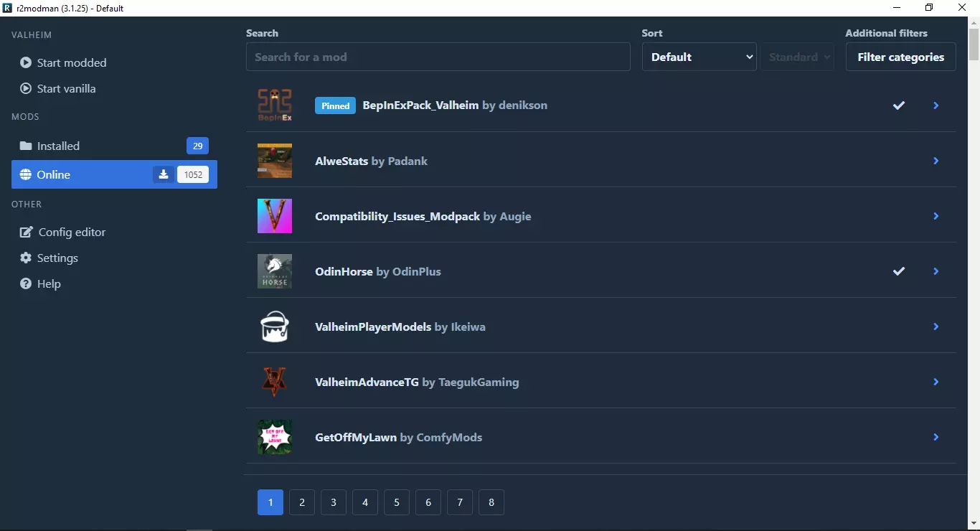Open the GetOffMyLawn mod thumbnail

click(275, 437)
